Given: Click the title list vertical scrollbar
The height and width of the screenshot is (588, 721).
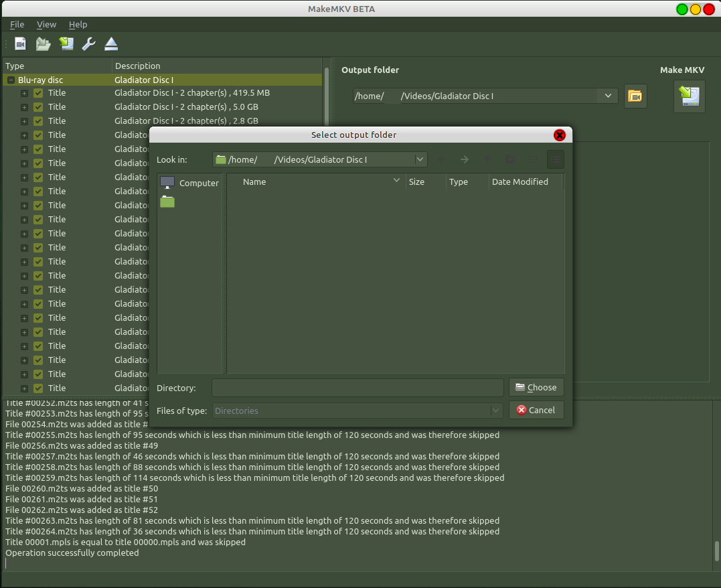Looking at the screenshot, I should [327, 96].
